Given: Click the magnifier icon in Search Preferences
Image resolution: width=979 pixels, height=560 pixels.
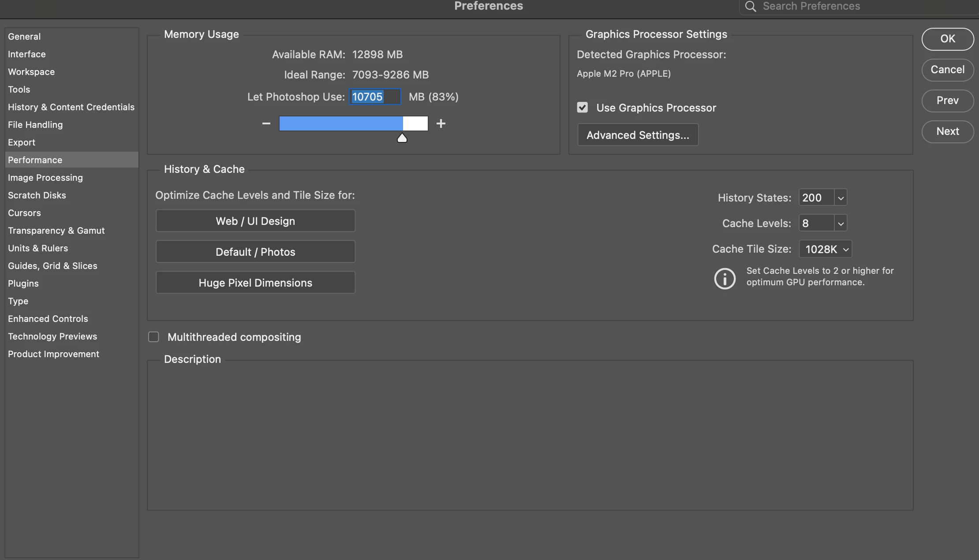Looking at the screenshot, I should [x=750, y=7].
